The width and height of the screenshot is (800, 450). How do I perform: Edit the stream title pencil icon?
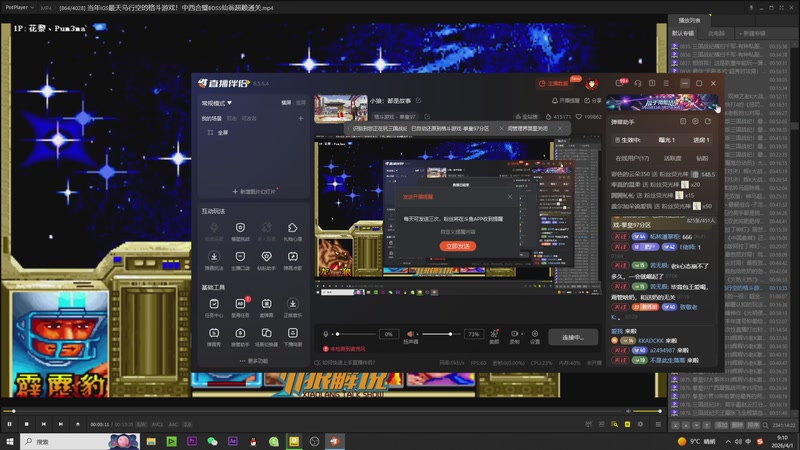[x=418, y=101]
